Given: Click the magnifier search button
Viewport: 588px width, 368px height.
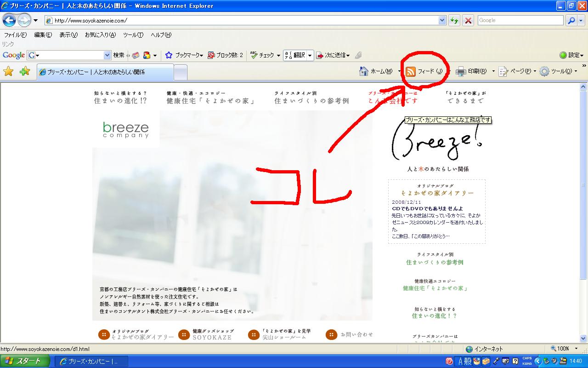Looking at the screenshot, I should [x=571, y=20].
